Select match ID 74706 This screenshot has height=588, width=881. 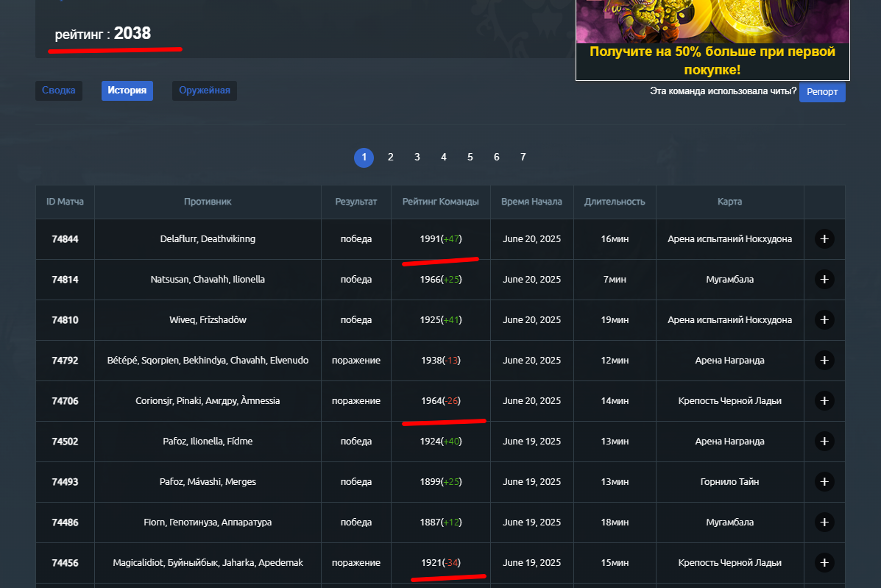[x=66, y=400]
